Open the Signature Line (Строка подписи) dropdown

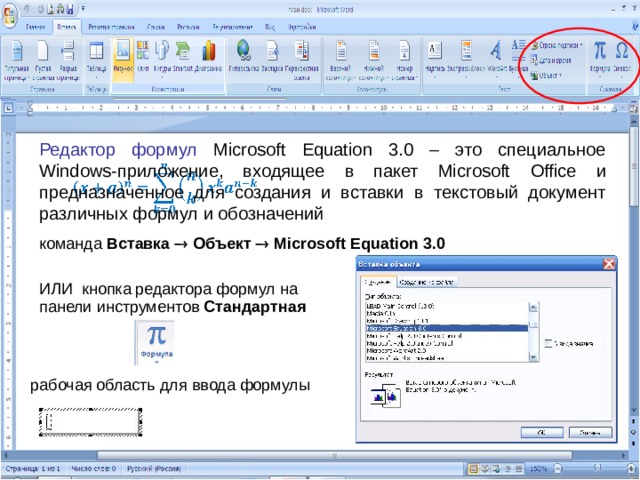(557, 45)
